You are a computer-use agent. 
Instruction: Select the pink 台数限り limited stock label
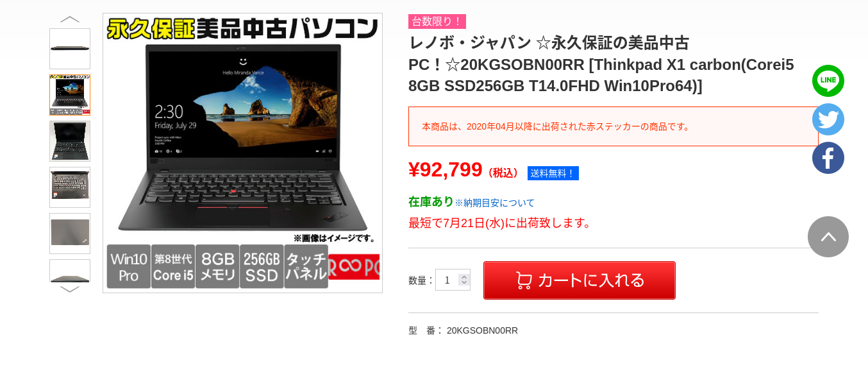click(x=437, y=21)
